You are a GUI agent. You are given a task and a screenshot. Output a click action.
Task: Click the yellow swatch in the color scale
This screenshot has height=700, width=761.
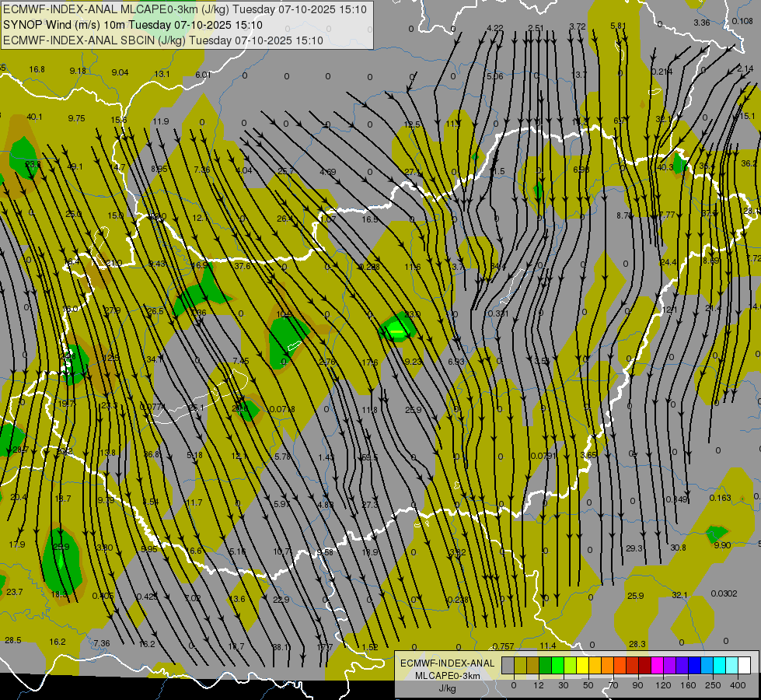582,665
